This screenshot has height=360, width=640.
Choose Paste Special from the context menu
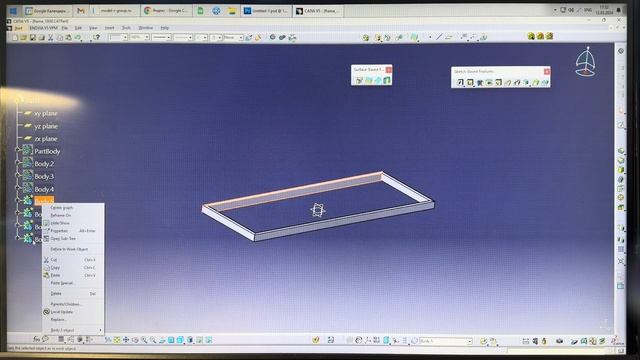(x=62, y=283)
